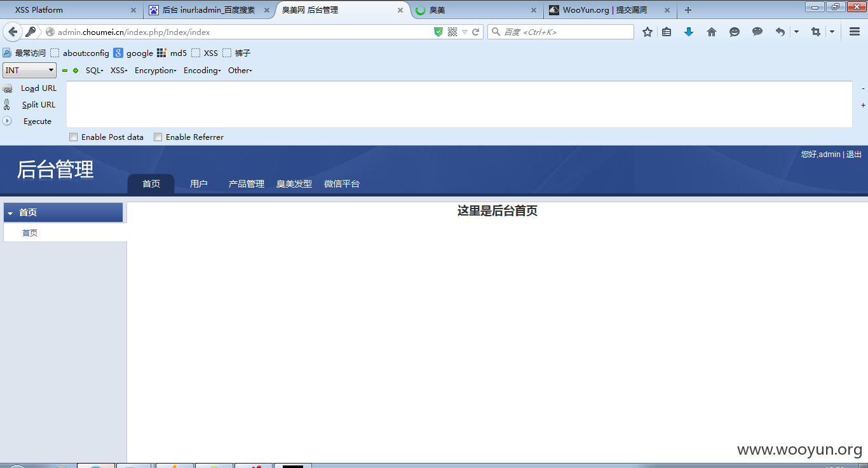Image resolution: width=868 pixels, height=468 pixels.
Task: Open the md5 bookmark
Action: [x=172, y=53]
